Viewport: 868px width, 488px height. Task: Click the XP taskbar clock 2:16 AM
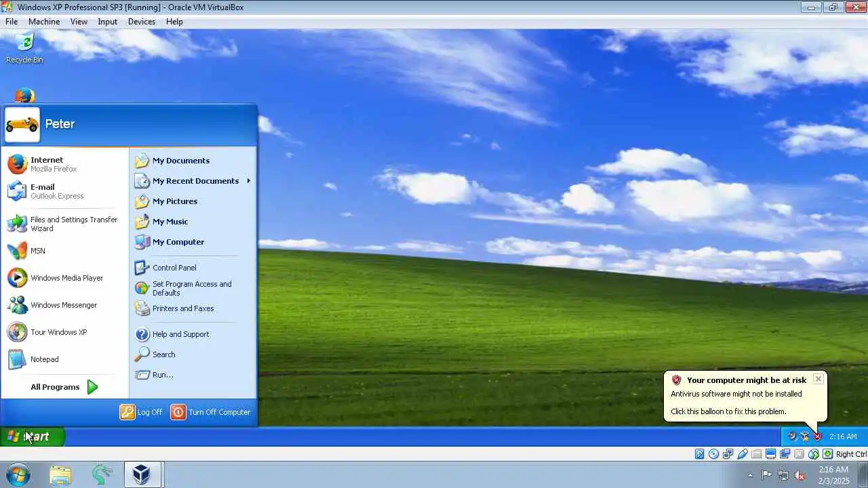pos(843,436)
